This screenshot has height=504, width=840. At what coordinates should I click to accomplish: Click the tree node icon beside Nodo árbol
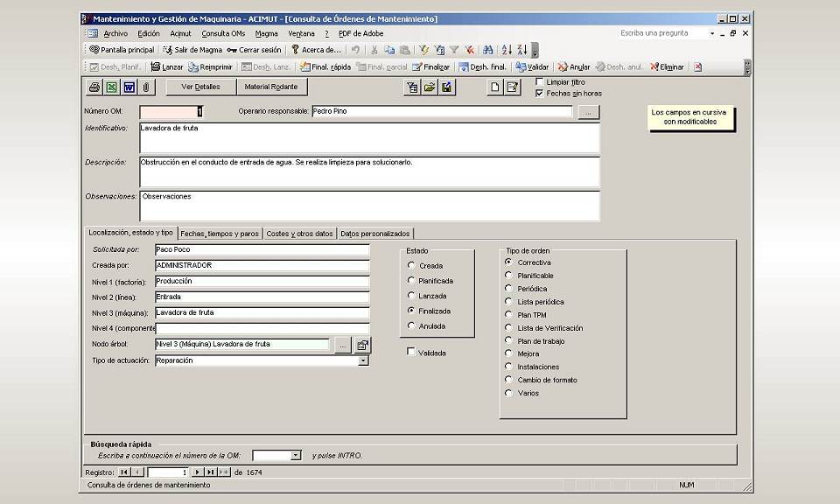[362, 346]
